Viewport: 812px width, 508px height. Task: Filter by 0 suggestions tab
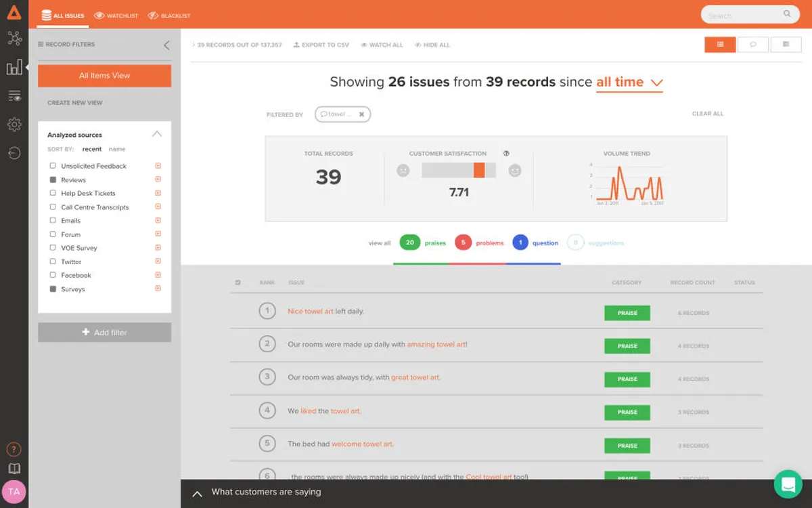(595, 242)
